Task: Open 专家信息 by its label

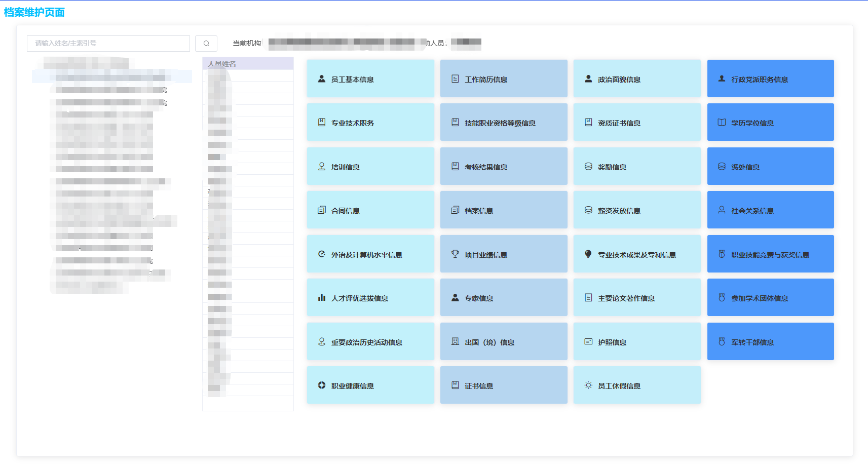Action: pyautogui.click(x=479, y=298)
